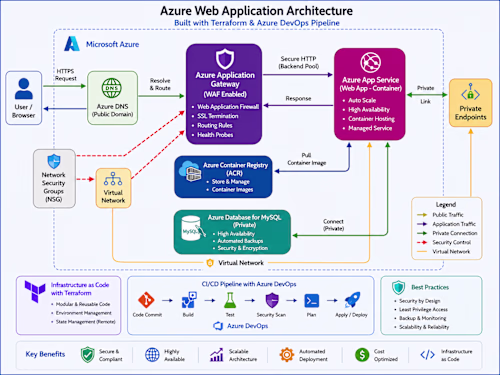The width and height of the screenshot is (500, 375).
Task: Click the Infrastructure as Code brackets icon
Action: (x=427, y=355)
